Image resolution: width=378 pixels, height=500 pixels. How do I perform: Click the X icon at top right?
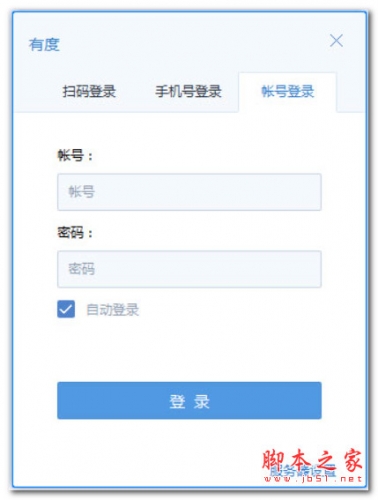[x=336, y=41]
